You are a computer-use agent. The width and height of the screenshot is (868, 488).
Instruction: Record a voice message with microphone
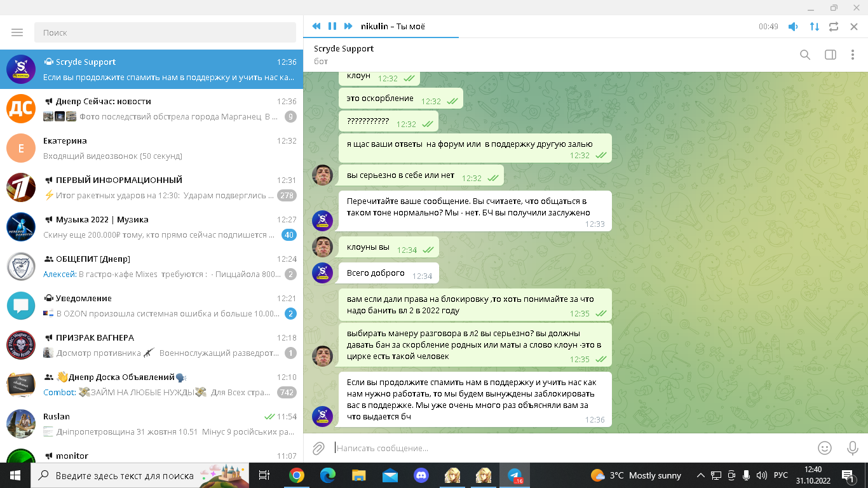pos(853,448)
